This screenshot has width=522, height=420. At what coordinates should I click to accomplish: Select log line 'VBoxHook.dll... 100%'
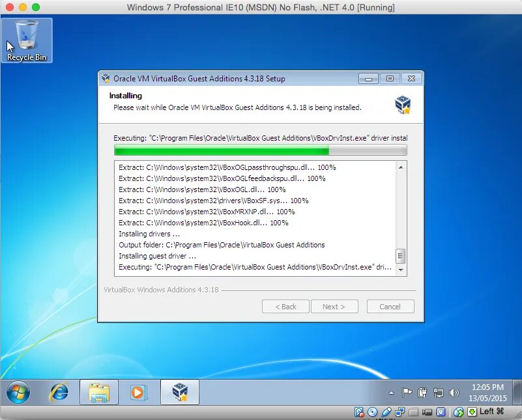pos(203,223)
